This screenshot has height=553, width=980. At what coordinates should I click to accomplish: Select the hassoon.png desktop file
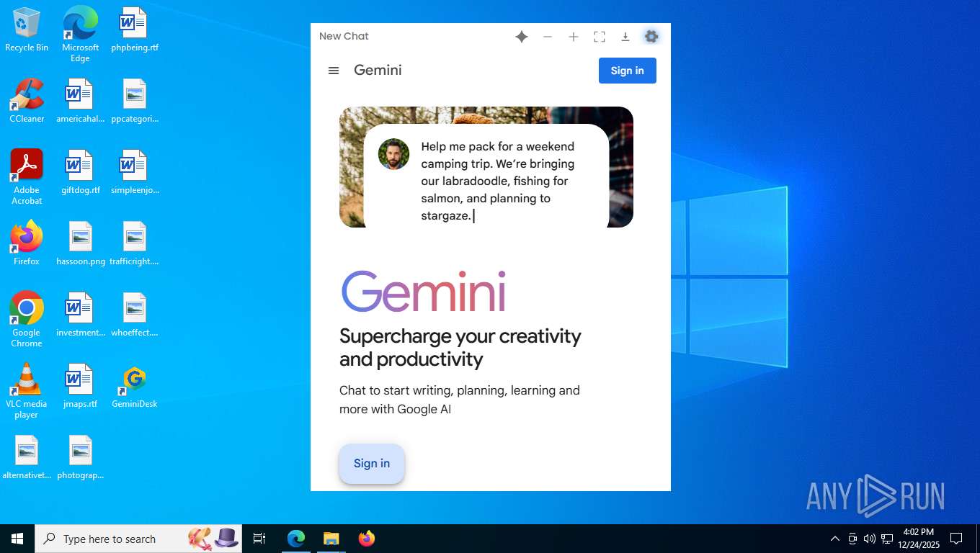[x=80, y=243]
